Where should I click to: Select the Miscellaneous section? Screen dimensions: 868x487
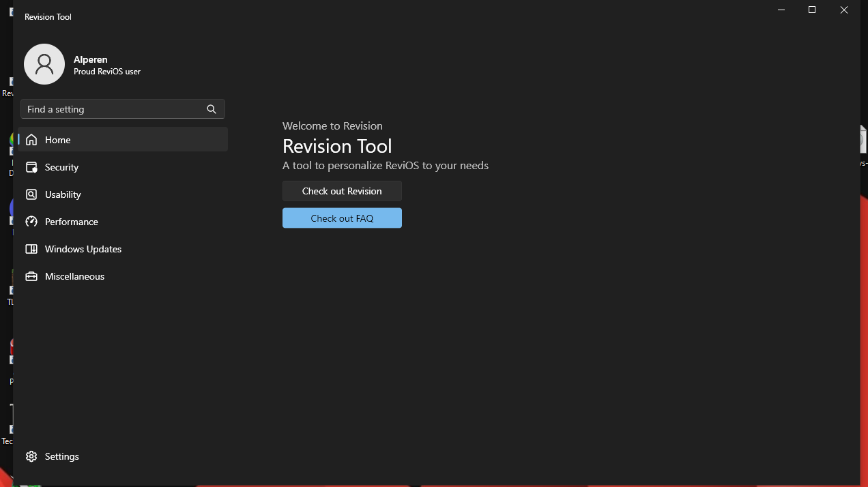click(123, 276)
